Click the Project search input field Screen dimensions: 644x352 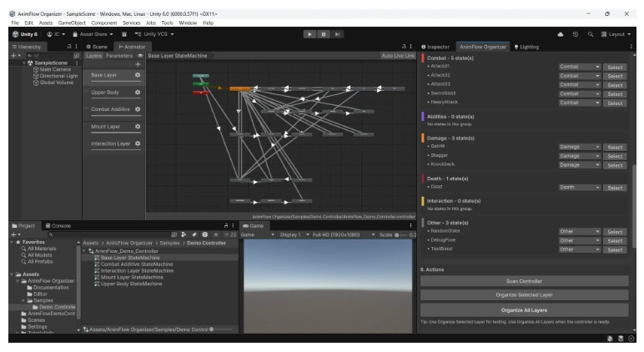click(111, 235)
